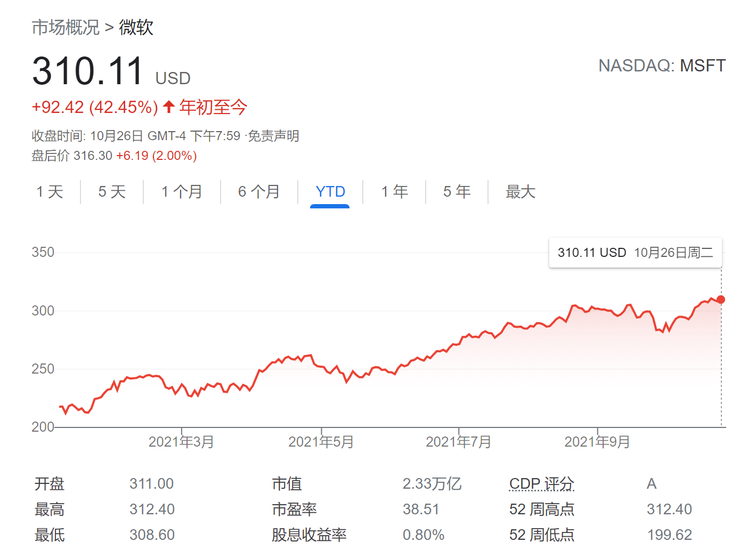This screenshot has width=756, height=558.
Task: Show the 6 个月 chart range
Action: tap(259, 191)
